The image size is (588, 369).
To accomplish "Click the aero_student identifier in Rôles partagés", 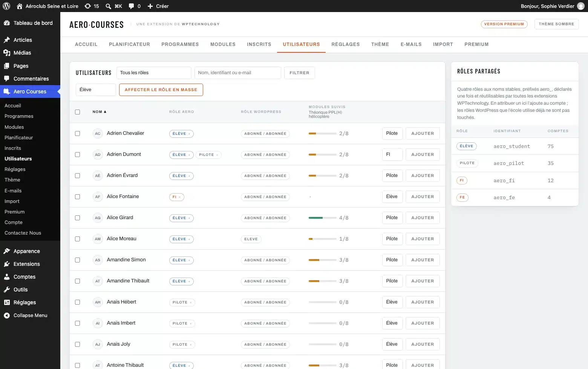I will (x=512, y=146).
